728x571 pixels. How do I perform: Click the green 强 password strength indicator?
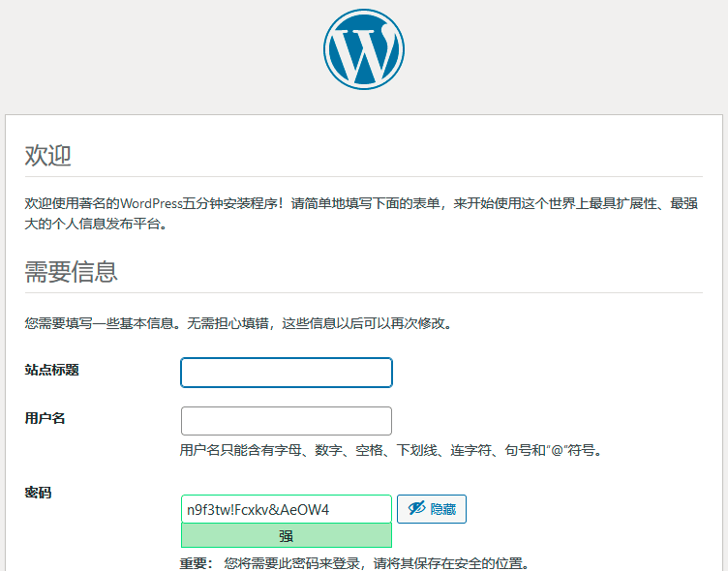coord(287,536)
